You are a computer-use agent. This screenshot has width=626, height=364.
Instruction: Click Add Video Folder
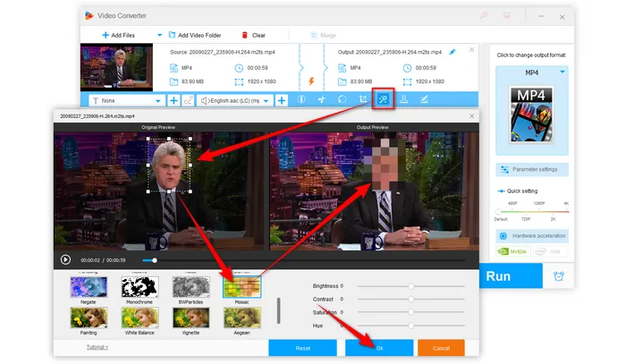tap(195, 35)
